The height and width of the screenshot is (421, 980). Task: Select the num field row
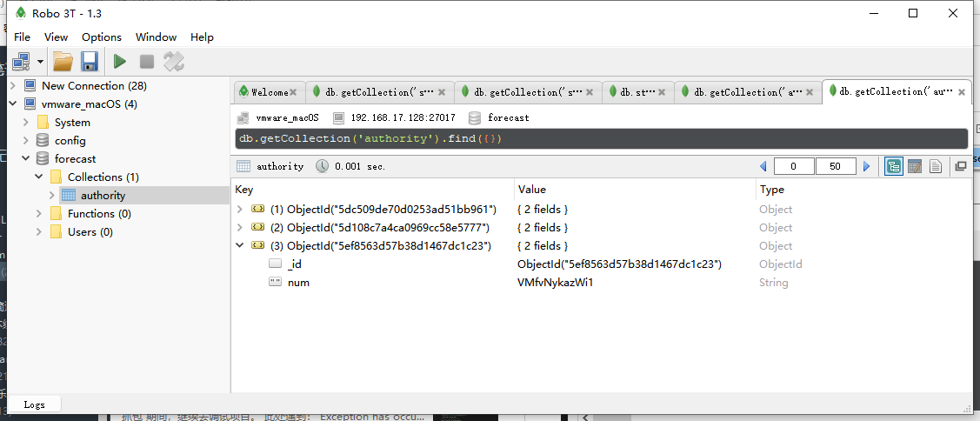[601, 283]
